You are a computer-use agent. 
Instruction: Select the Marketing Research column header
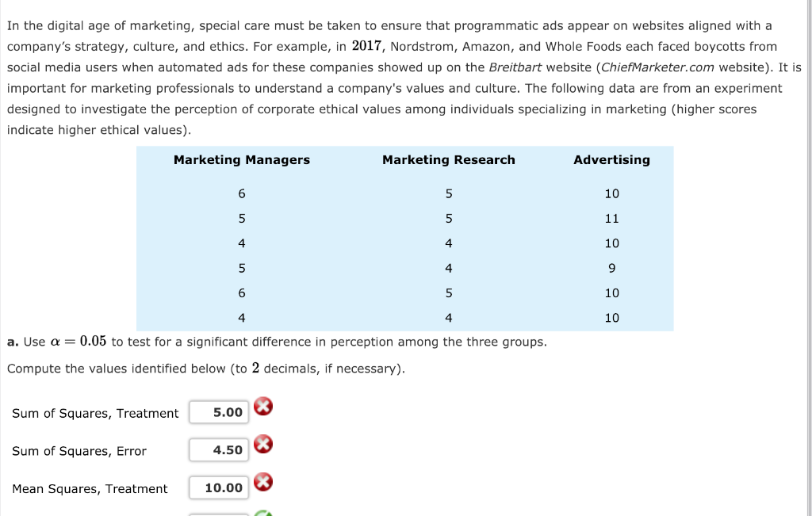(448, 160)
